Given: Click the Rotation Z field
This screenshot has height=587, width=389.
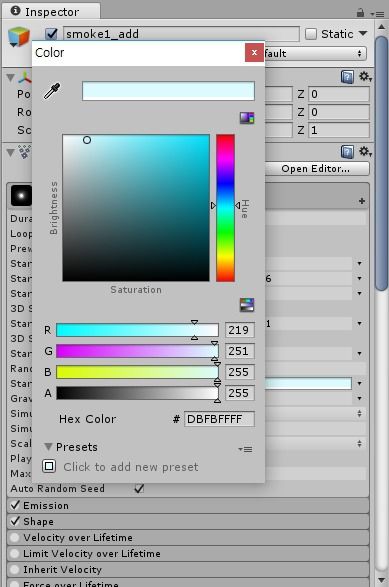Looking at the screenshot, I should coord(339,112).
